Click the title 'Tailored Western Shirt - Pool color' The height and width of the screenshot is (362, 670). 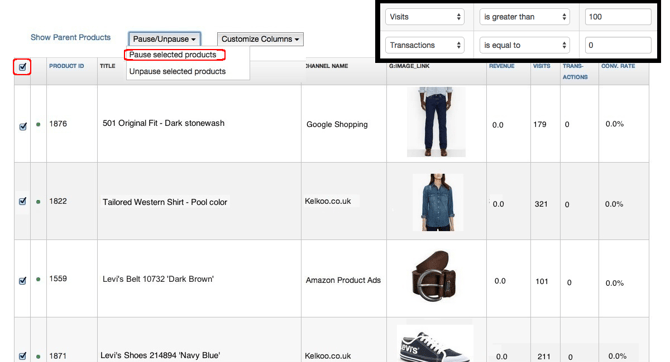click(x=165, y=202)
